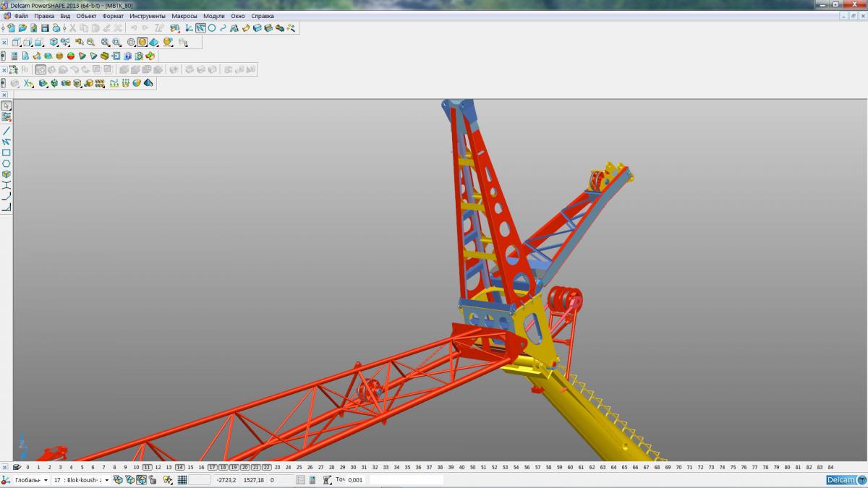Toggle level 22 visibility

[x=266, y=467]
